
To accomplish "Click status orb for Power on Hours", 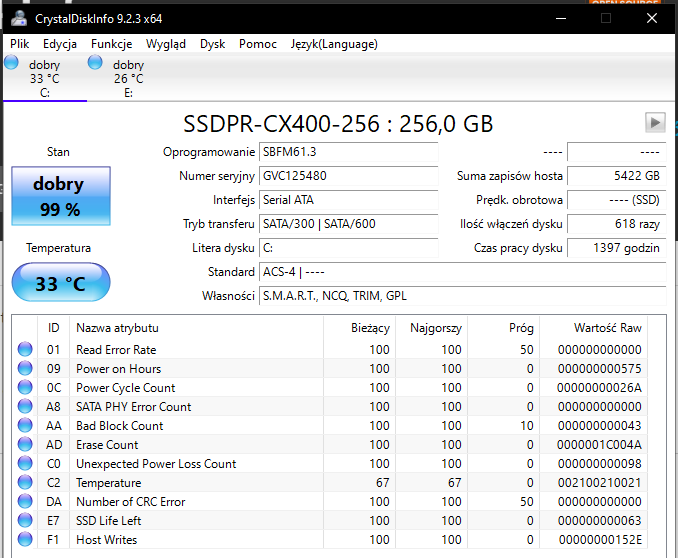I will pos(25,368).
